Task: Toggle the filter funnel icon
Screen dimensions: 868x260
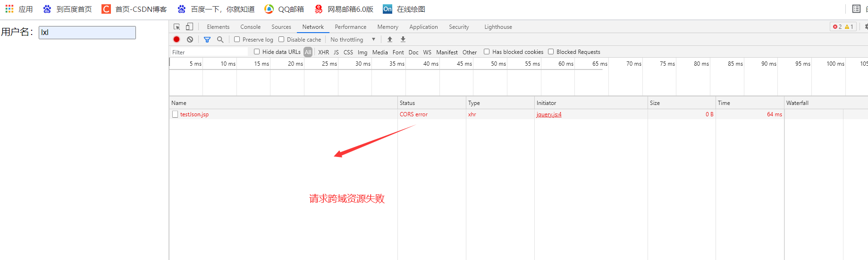Action: point(207,40)
